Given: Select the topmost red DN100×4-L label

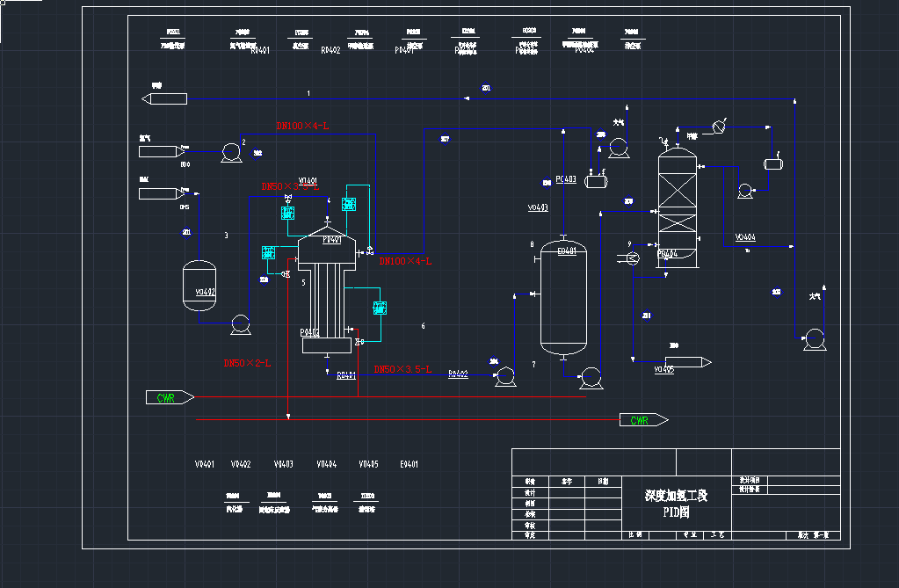Looking at the screenshot, I should coord(302,127).
